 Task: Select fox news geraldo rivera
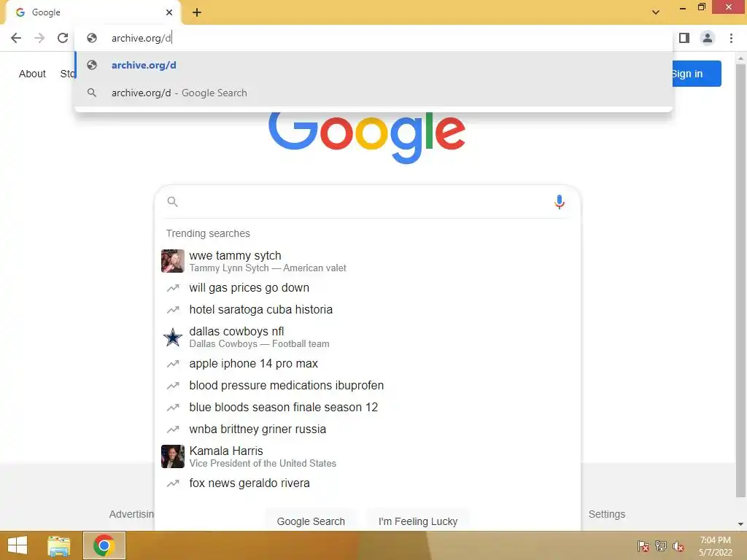coord(367,483)
